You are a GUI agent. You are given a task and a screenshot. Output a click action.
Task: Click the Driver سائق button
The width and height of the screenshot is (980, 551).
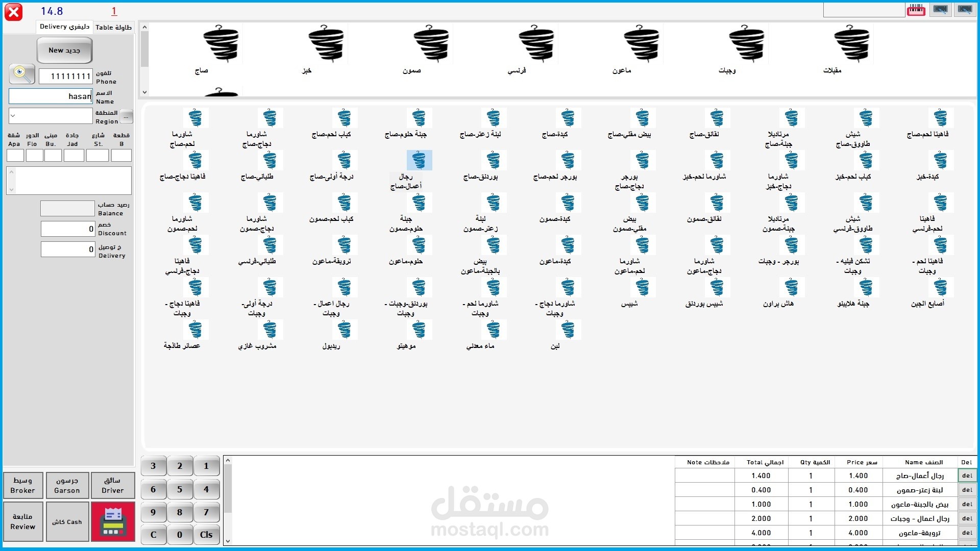tap(113, 485)
